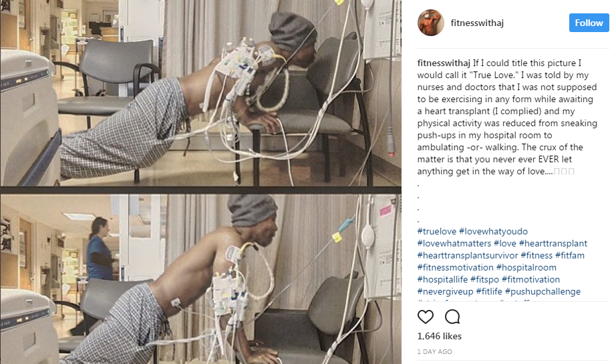612x364 pixels.
Task: Open the #fitspo hashtag
Action: pyautogui.click(x=485, y=280)
